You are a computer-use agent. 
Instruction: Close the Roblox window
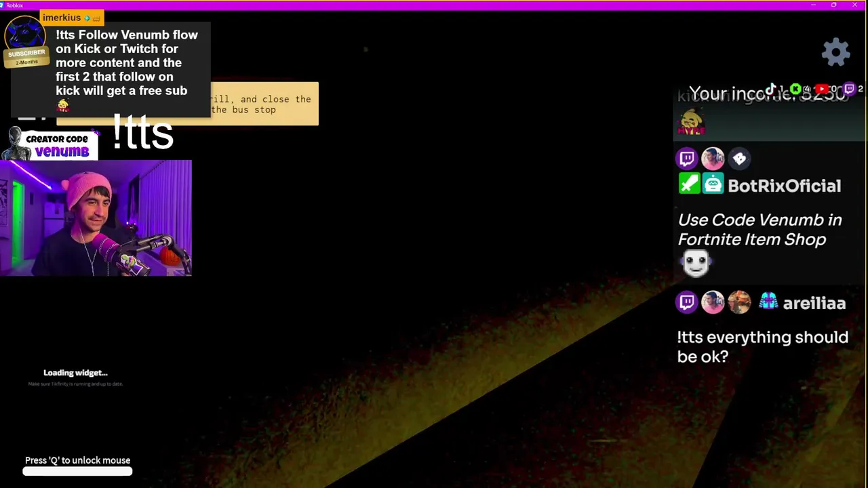click(854, 5)
